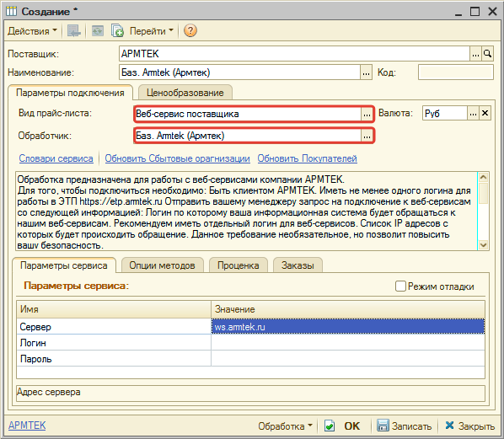
Task: Switch to Ценообразование tab
Action: [185, 93]
